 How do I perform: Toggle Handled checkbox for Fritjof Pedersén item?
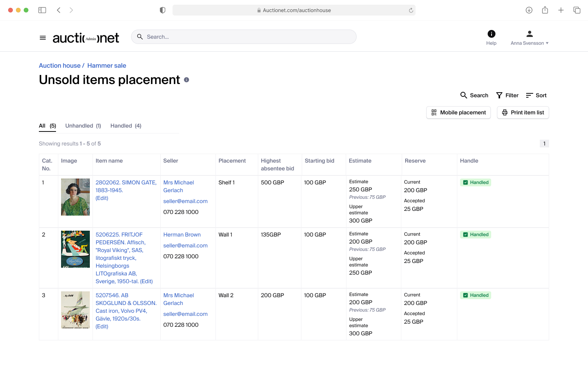tap(465, 235)
